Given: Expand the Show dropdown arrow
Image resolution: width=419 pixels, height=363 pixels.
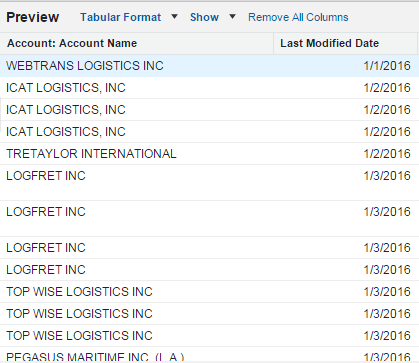Looking at the screenshot, I should pos(232,16).
